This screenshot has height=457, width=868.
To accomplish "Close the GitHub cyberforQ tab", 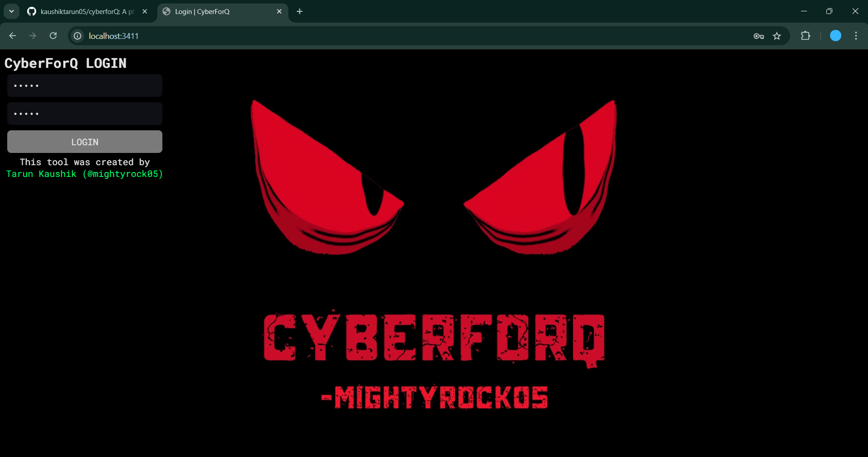I will 145,11.
